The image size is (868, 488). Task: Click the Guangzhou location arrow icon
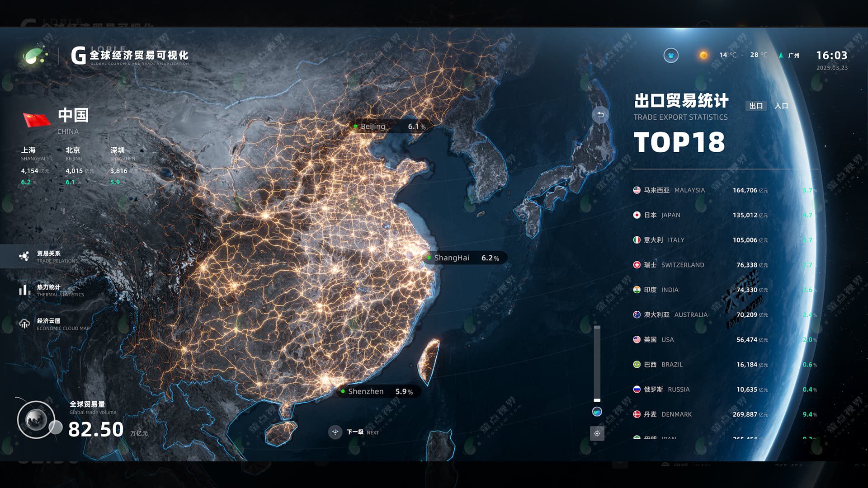pos(781,55)
